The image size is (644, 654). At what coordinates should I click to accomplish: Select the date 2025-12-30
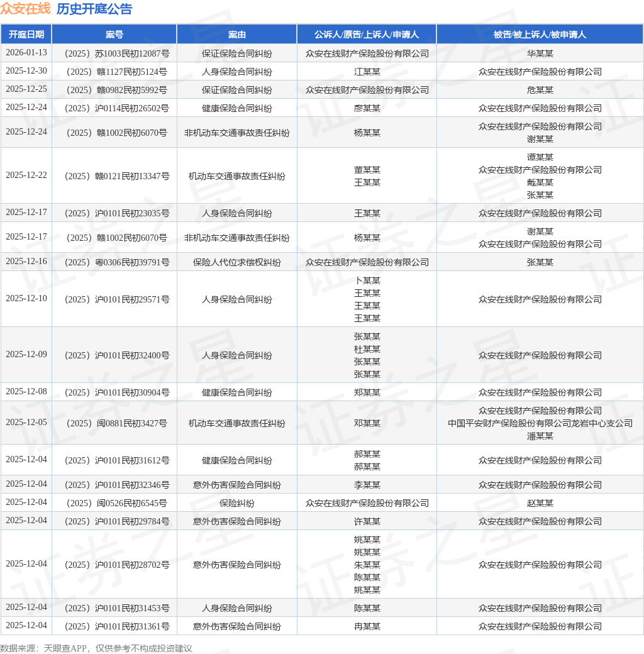pyautogui.click(x=26, y=71)
